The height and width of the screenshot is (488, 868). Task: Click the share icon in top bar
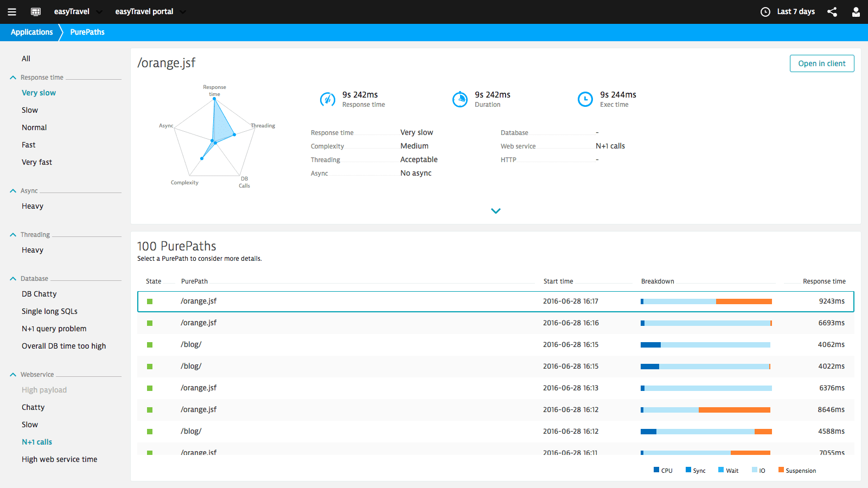832,12
